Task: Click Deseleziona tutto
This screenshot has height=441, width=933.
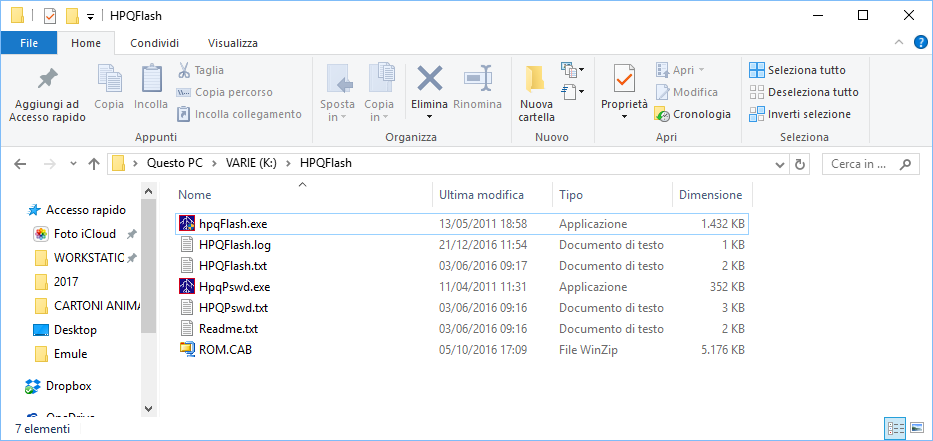Action: 804,92
